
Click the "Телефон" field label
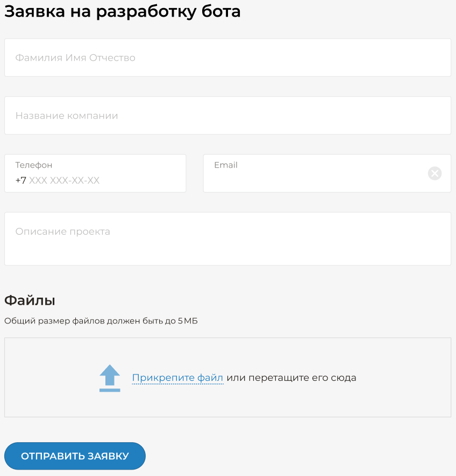coord(34,165)
